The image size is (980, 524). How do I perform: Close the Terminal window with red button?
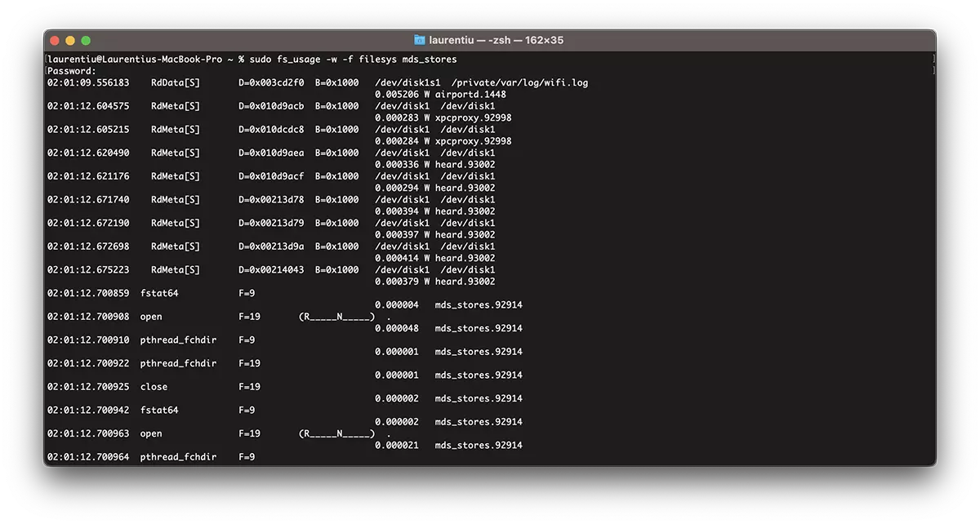click(x=55, y=40)
